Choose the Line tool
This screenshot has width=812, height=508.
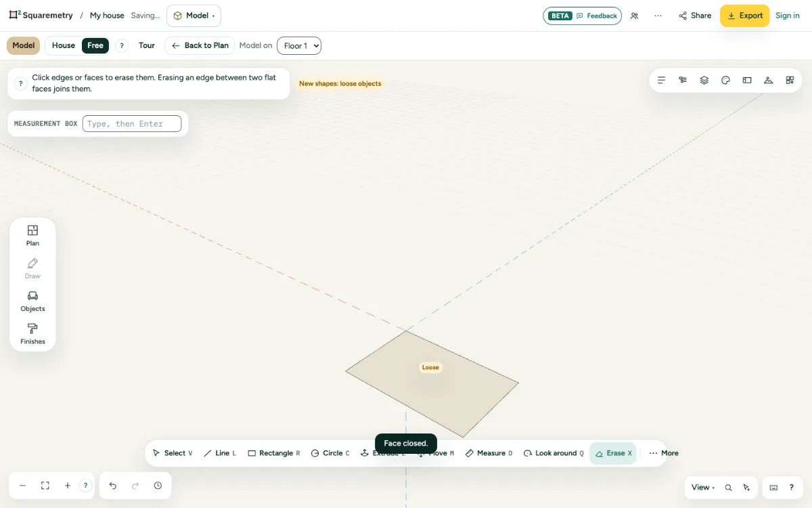[220, 453]
